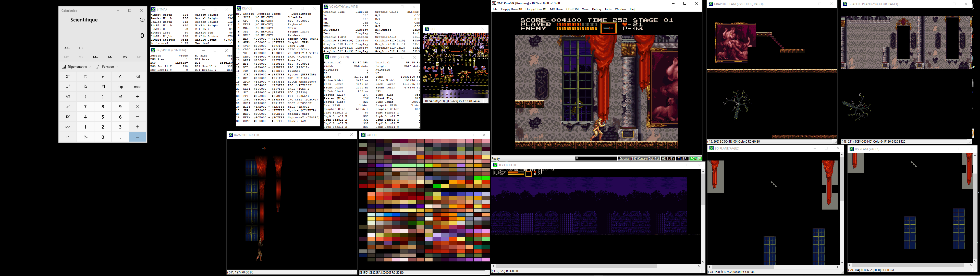
Task: Toggle the DEG angle unit button
Action: click(67, 48)
